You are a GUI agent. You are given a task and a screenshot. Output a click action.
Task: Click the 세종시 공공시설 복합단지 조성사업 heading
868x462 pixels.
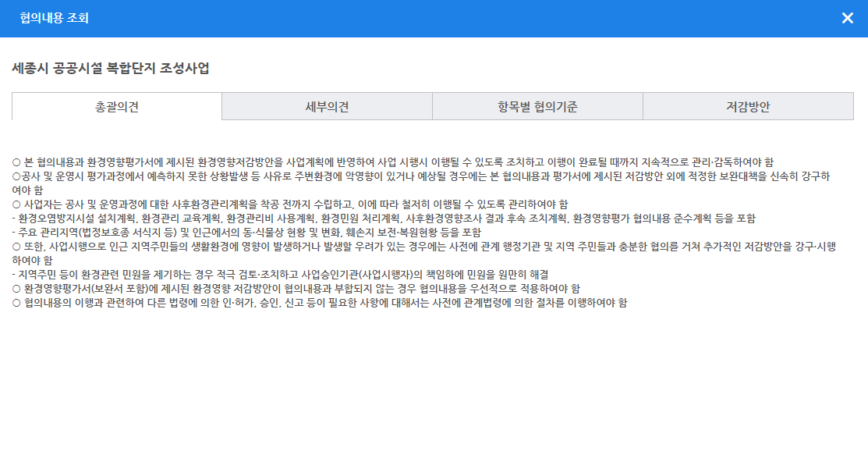tap(111, 68)
